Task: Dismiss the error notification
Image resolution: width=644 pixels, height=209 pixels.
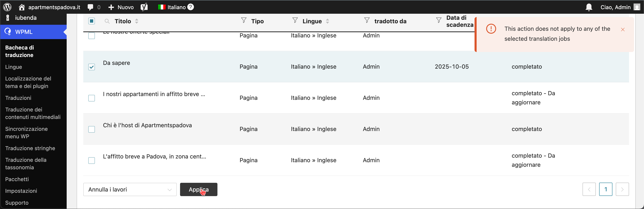Action: coord(623,30)
